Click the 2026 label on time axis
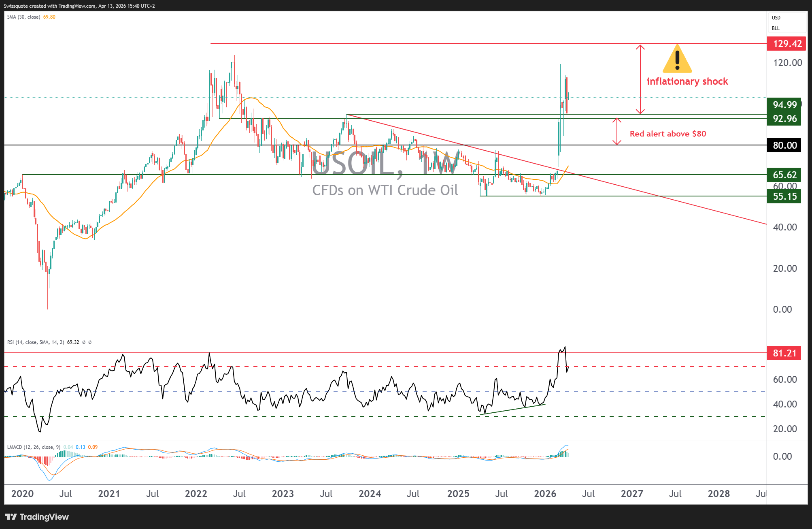The height and width of the screenshot is (529, 812). click(x=545, y=494)
